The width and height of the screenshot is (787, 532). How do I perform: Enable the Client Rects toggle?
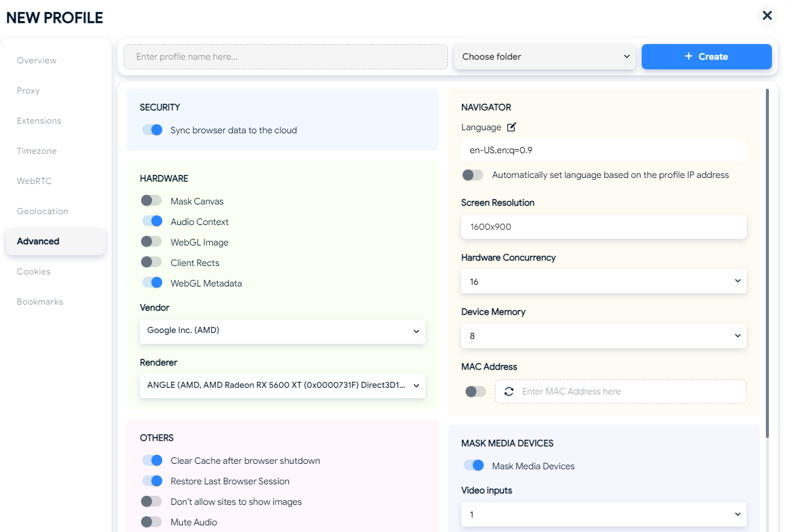(152, 263)
